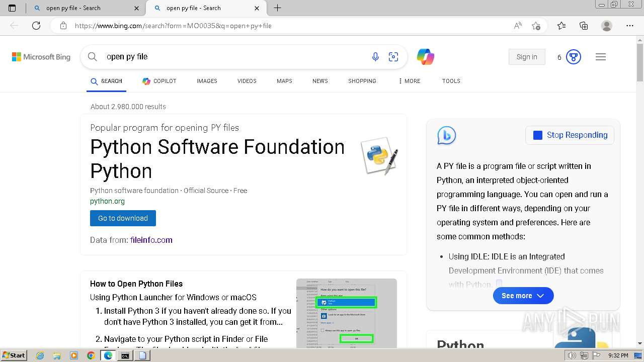Open the fileinfo.com link

click(151, 240)
